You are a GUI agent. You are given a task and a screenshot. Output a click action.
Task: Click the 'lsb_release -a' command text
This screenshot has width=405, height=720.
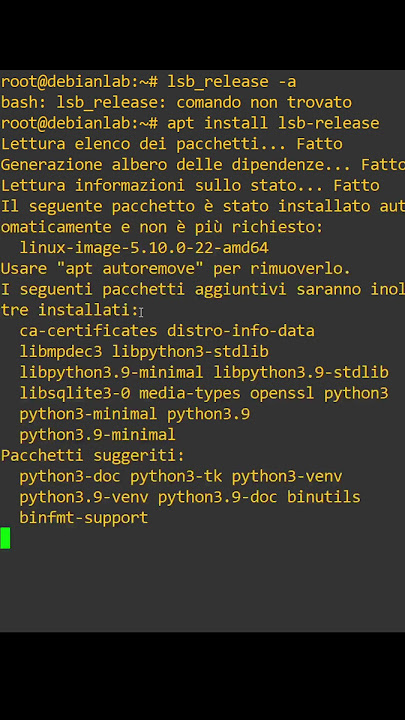click(x=231, y=82)
